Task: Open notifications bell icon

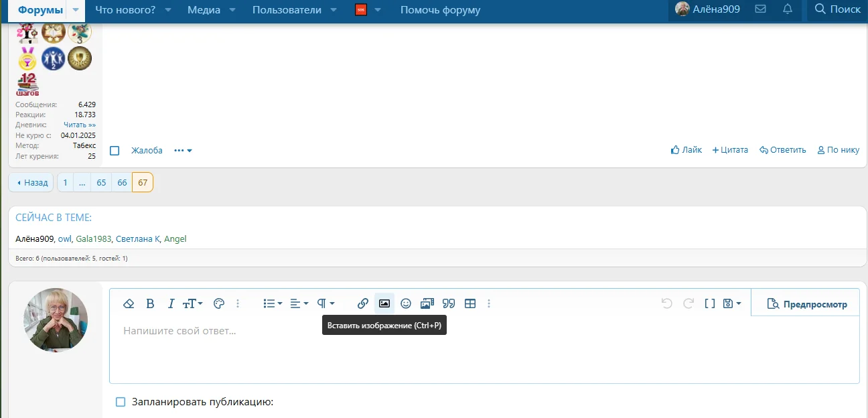Action: coord(788,9)
